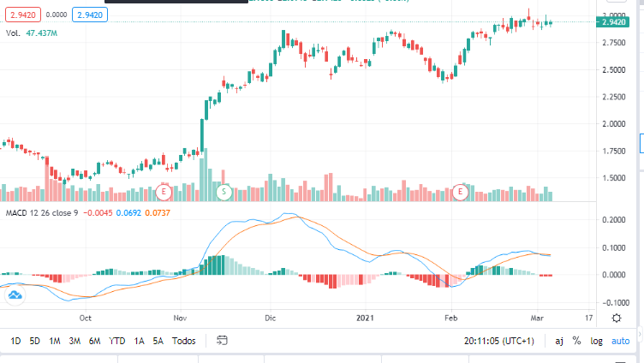Select the 5D time range

point(35,341)
